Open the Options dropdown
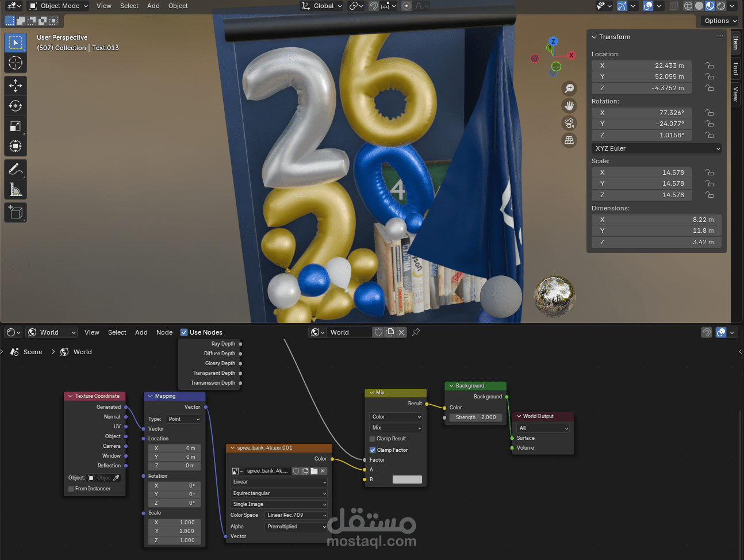 pyautogui.click(x=720, y=21)
